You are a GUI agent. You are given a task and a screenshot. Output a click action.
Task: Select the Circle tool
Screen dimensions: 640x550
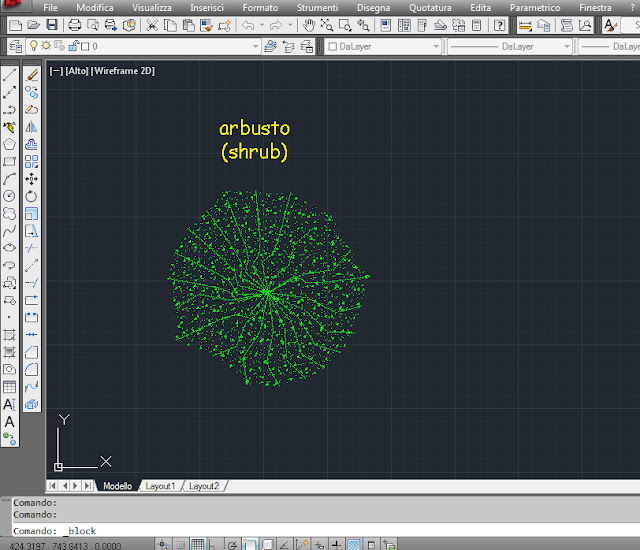9,196
